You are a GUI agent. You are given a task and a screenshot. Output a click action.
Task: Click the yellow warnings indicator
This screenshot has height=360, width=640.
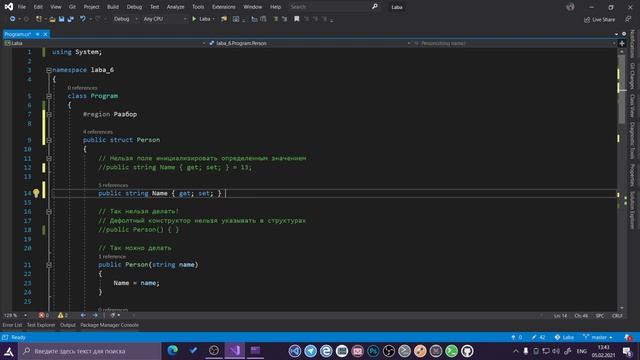(62, 316)
